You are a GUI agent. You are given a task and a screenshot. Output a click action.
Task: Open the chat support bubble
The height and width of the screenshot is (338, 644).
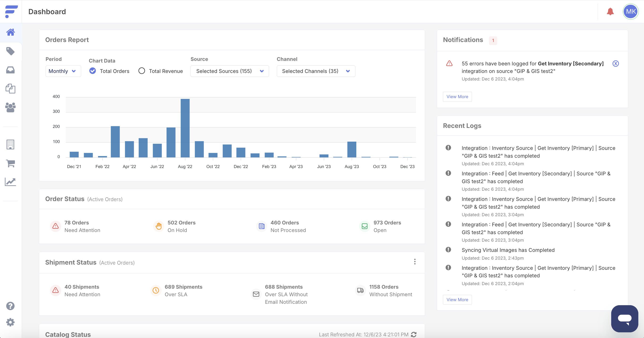625,318
